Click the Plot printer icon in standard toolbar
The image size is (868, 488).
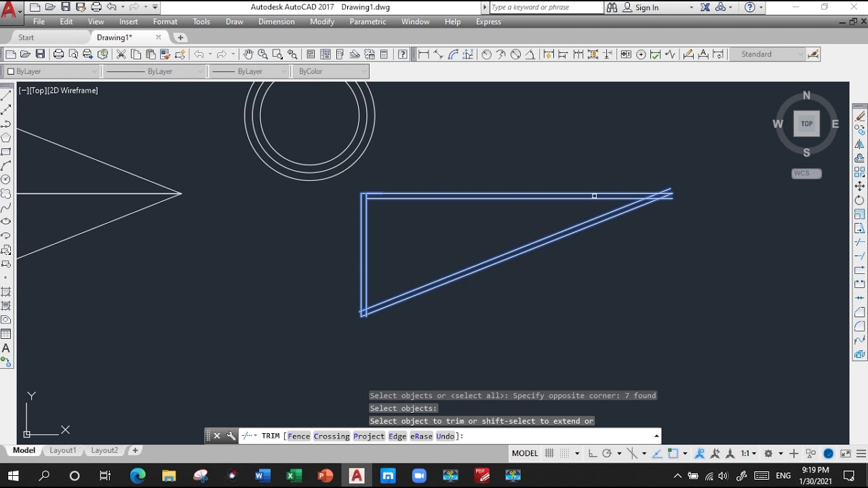[x=58, y=54]
